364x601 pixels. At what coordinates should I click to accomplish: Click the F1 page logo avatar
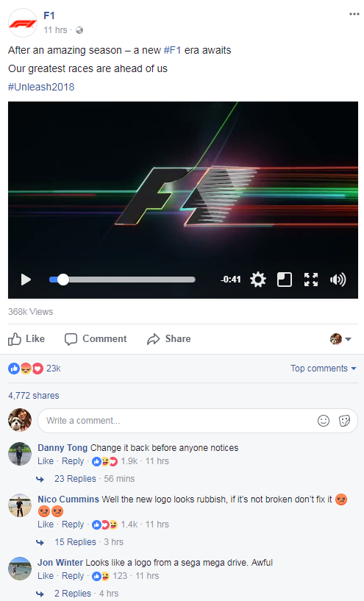click(23, 23)
